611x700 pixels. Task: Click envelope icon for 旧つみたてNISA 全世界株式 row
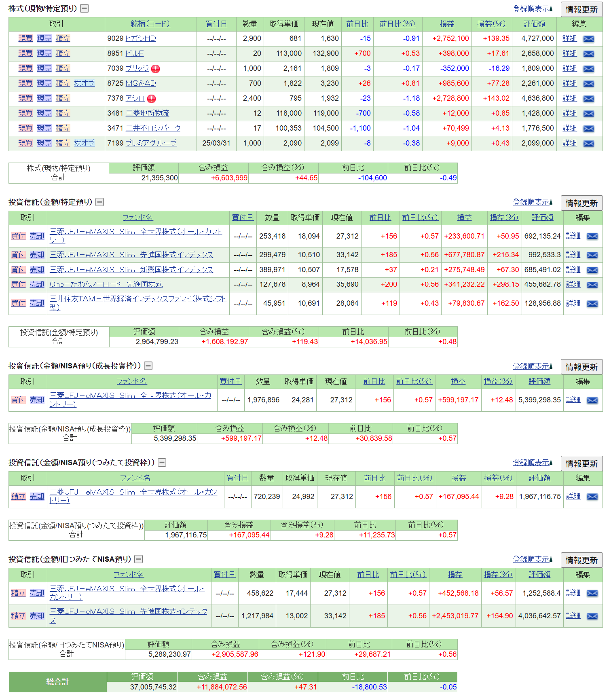(x=592, y=594)
